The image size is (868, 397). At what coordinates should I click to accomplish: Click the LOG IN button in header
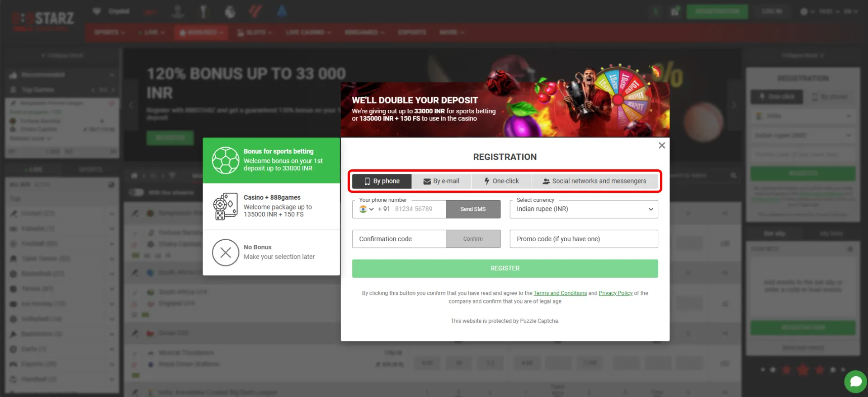pos(771,11)
